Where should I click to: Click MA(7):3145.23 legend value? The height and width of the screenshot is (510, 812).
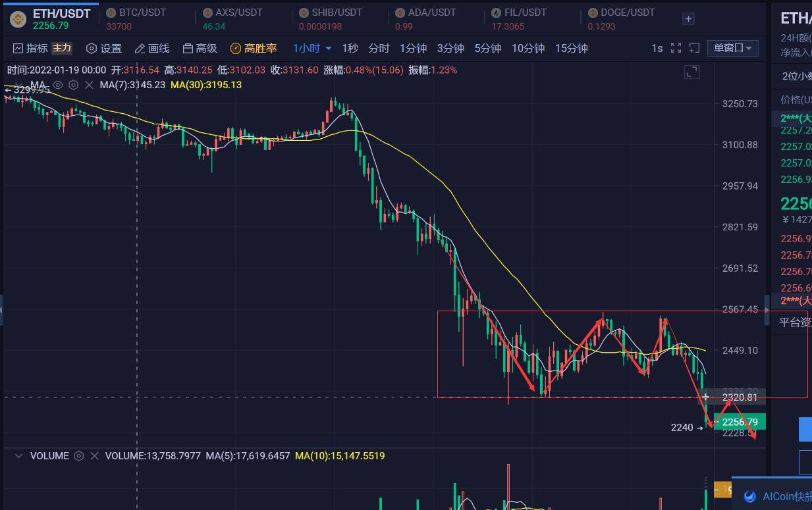132,85
